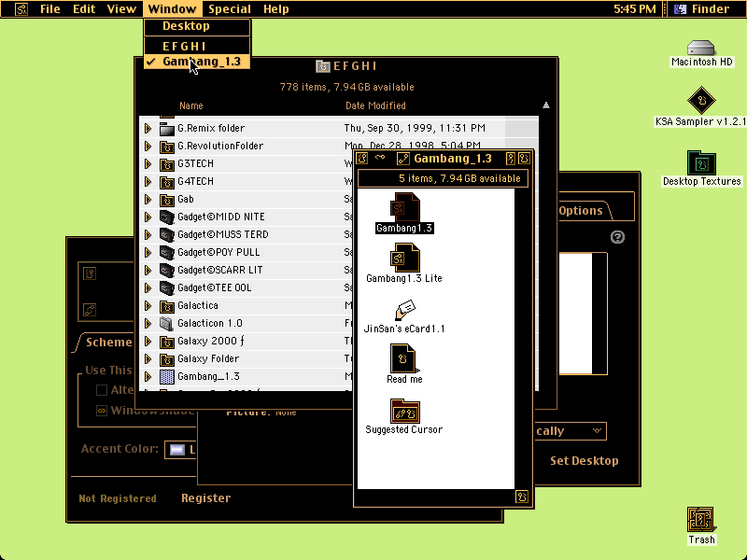Click the help question mark icon
747x560 pixels.
click(617, 237)
